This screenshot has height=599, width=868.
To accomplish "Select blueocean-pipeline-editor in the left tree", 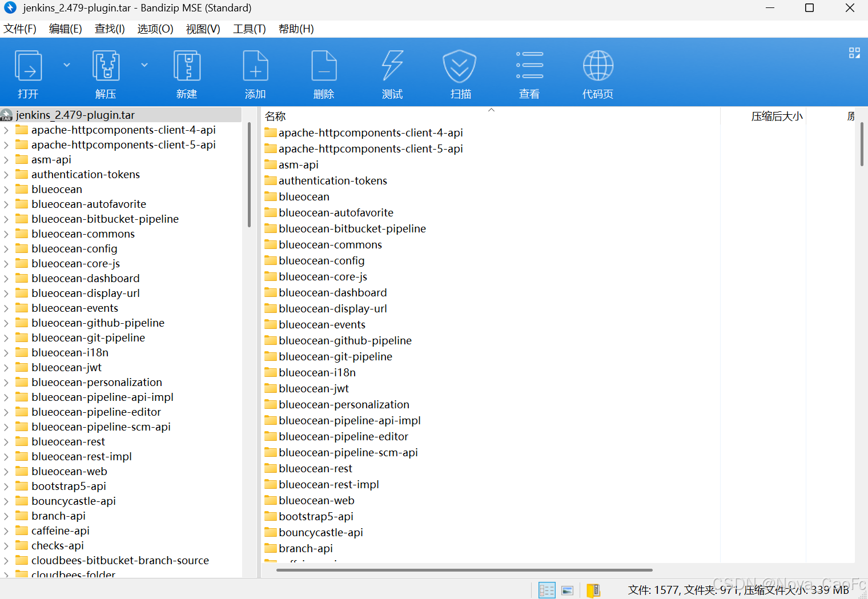I will [x=97, y=412].
